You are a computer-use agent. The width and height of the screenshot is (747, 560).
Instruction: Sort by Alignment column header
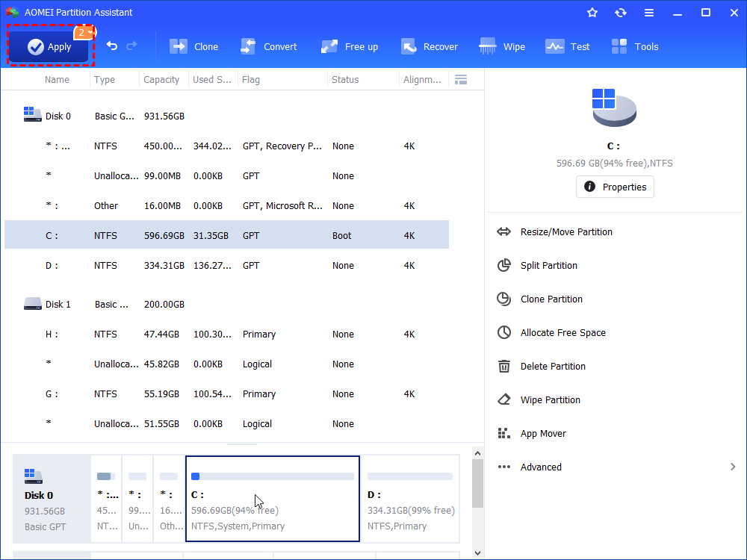[422, 80]
